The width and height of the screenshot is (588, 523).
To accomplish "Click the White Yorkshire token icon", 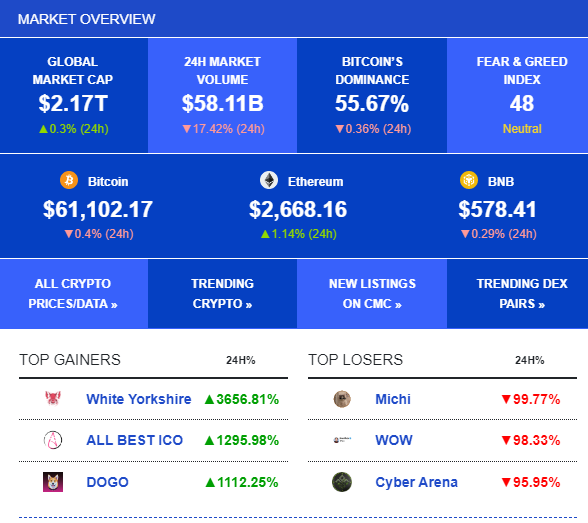I will [x=53, y=399].
